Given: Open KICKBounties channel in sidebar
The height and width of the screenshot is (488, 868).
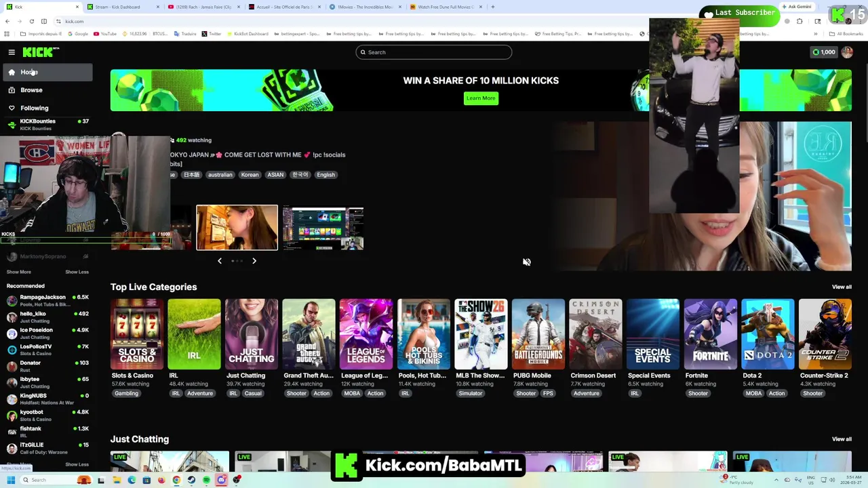Looking at the screenshot, I should pyautogui.click(x=47, y=125).
